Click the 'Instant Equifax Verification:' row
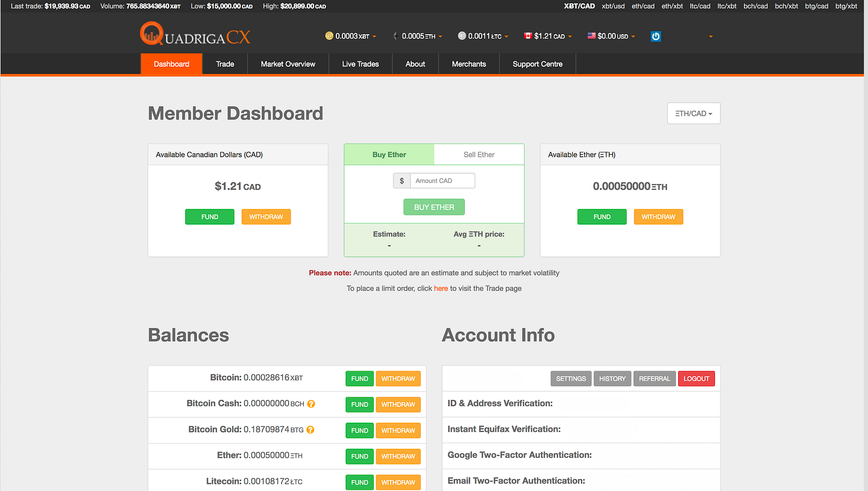Screen dimensions: 868x491 coord(581,430)
